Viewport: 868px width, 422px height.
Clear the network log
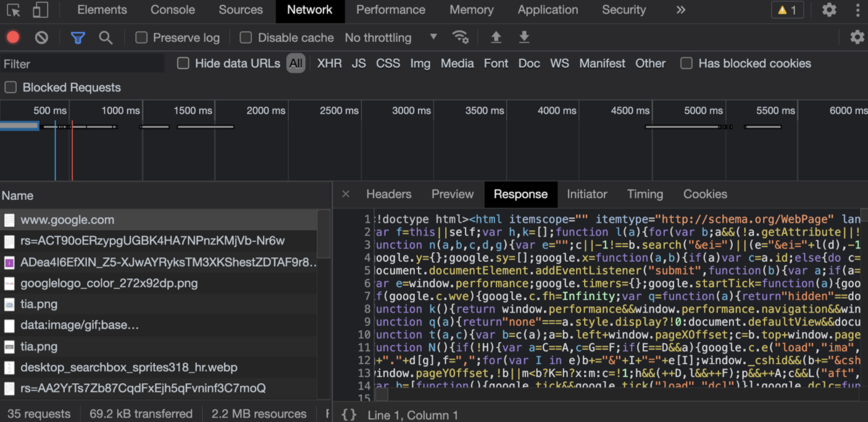41,38
